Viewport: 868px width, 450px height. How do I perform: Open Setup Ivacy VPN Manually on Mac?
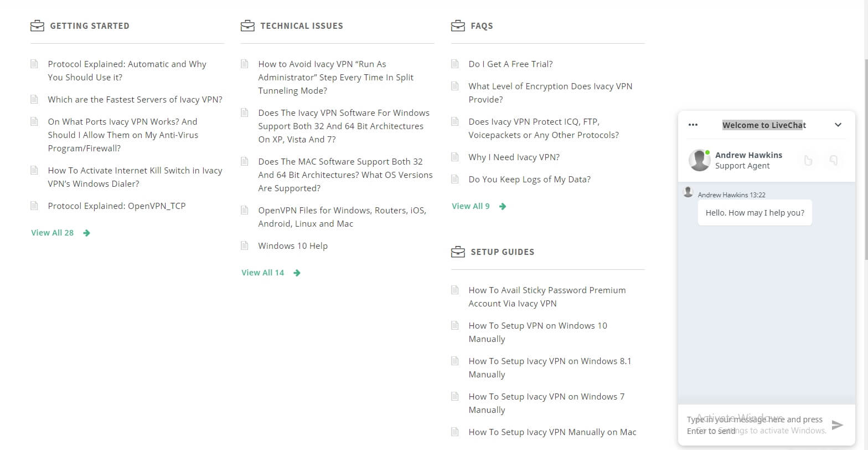pyautogui.click(x=552, y=432)
